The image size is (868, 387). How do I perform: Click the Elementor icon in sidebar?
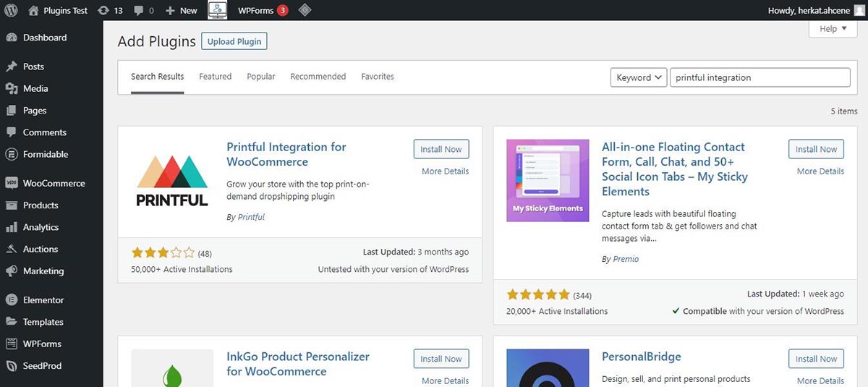[x=11, y=300]
